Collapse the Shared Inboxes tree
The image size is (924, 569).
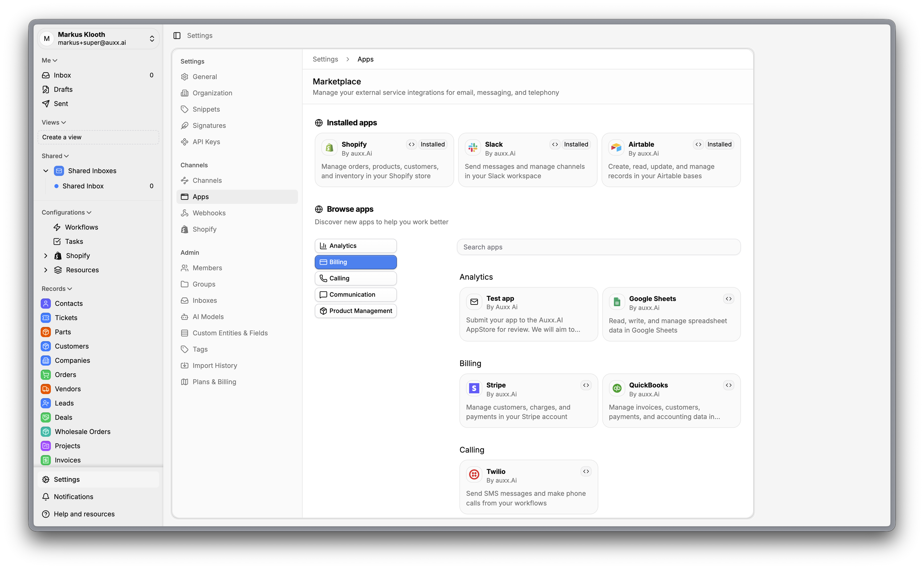pos(46,171)
